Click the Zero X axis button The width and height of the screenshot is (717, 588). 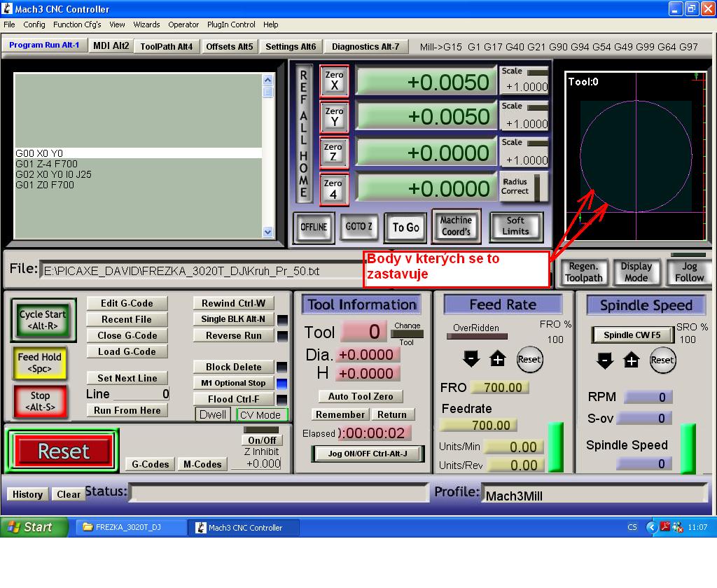(x=334, y=80)
